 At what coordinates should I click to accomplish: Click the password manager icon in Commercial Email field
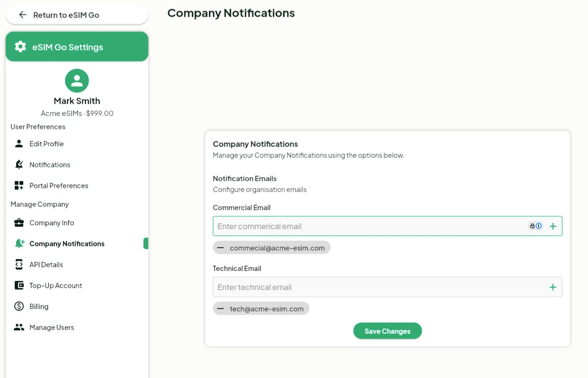(x=536, y=226)
